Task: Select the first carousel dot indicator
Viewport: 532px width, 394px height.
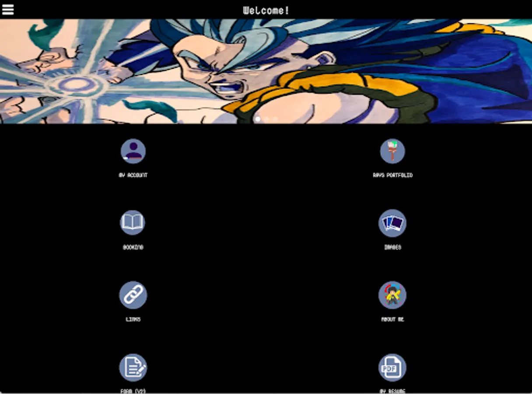Action: tap(258, 119)
